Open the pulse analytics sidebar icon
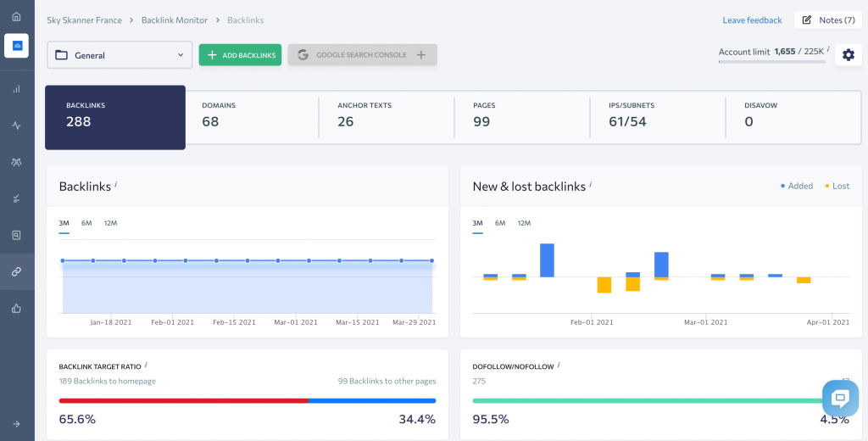Screen dimensions: 868x441 pyautogui.click(x=16, y=126)
